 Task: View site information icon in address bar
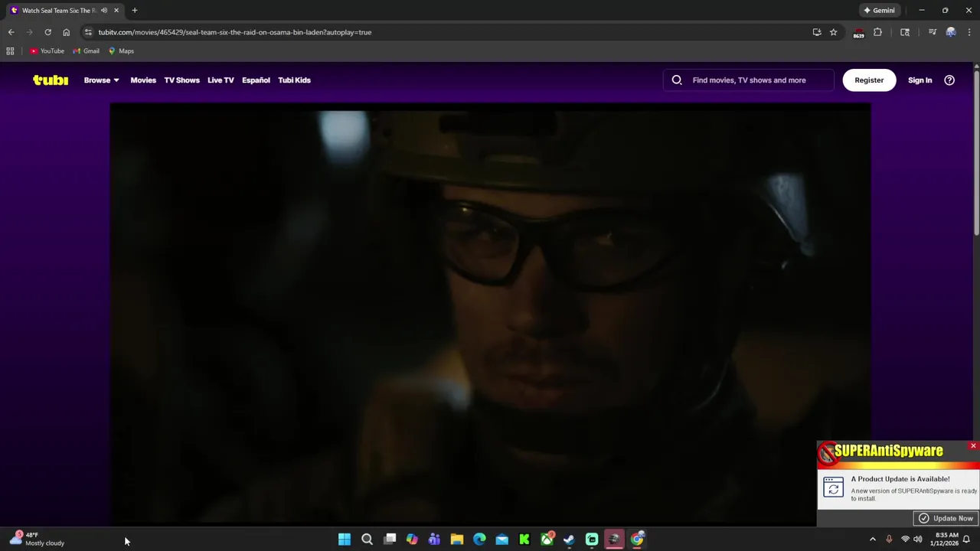click(x=89, y=32)
